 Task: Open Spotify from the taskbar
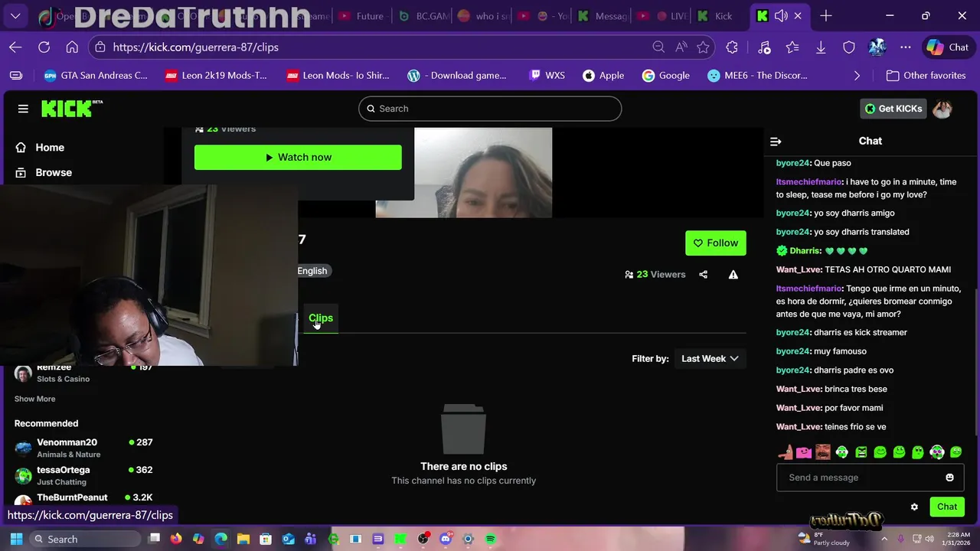click(491, 540)
